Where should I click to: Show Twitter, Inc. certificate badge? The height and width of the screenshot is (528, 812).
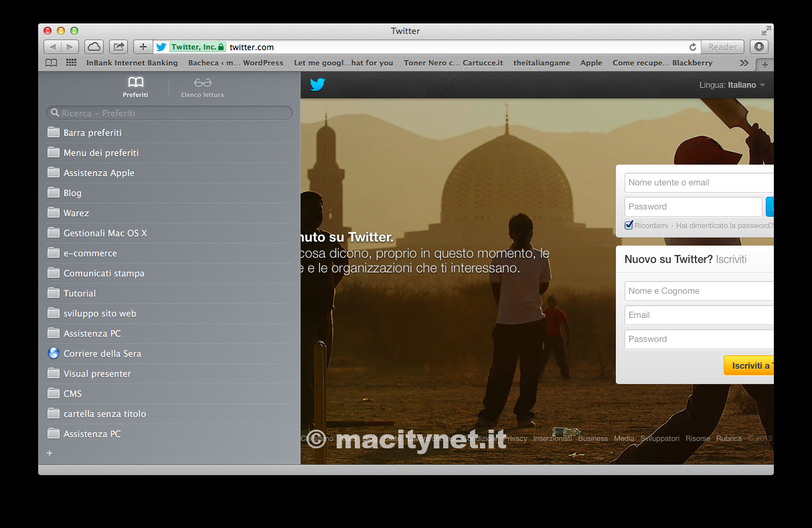click(197, 47)
